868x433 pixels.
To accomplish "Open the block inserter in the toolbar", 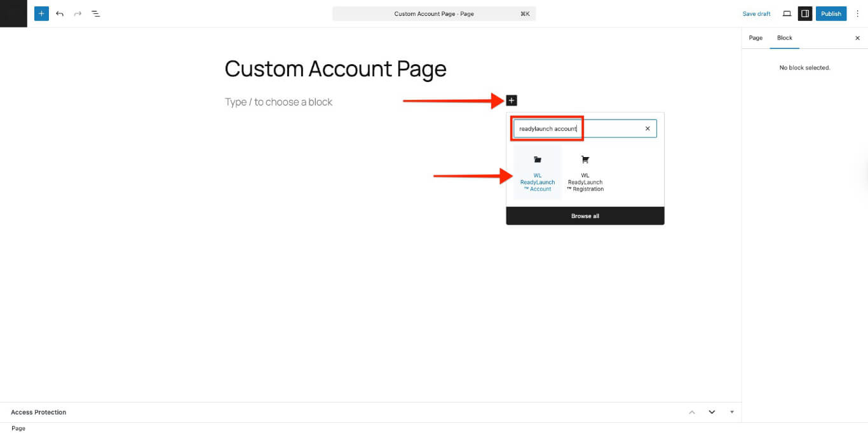I will click(41, 13).
